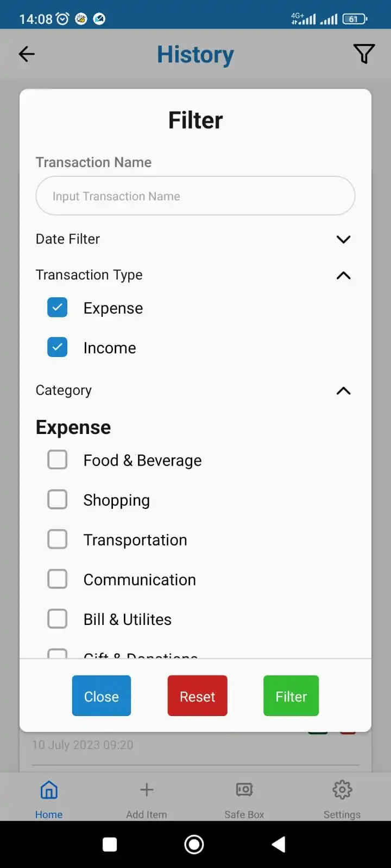
Task: Collapse the Category section
Action: 343,391
